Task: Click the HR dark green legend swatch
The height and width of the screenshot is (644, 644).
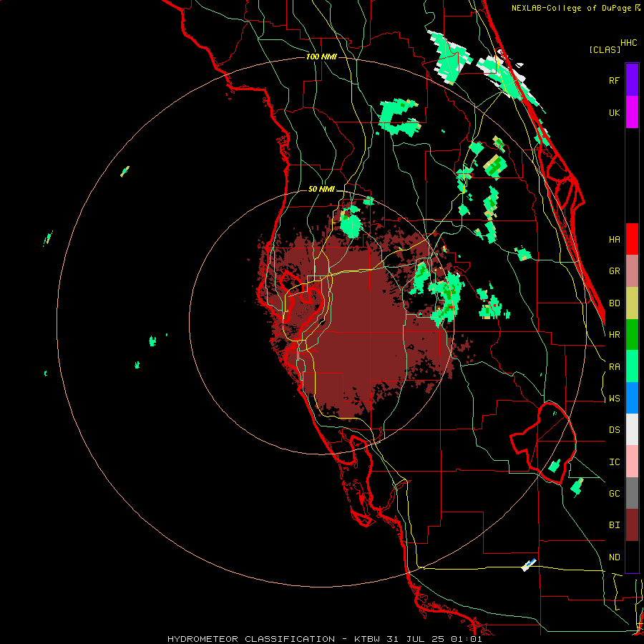Action: click(x=632, y=334)
